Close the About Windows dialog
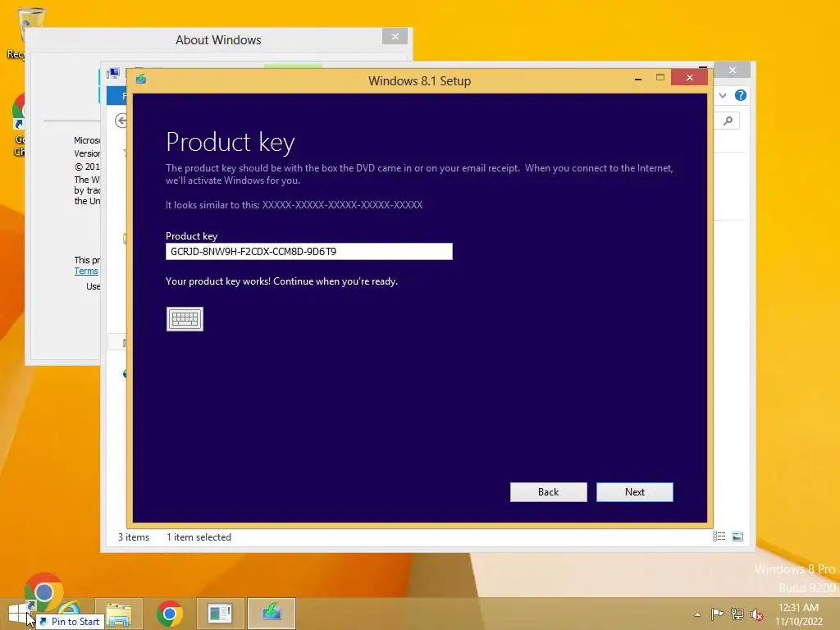Viewport: 840px width, 630px height. tap(395, 36)
